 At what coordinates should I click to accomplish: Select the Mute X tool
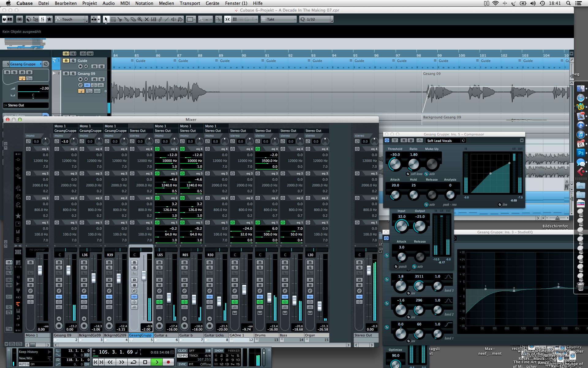tap(147, 19)
